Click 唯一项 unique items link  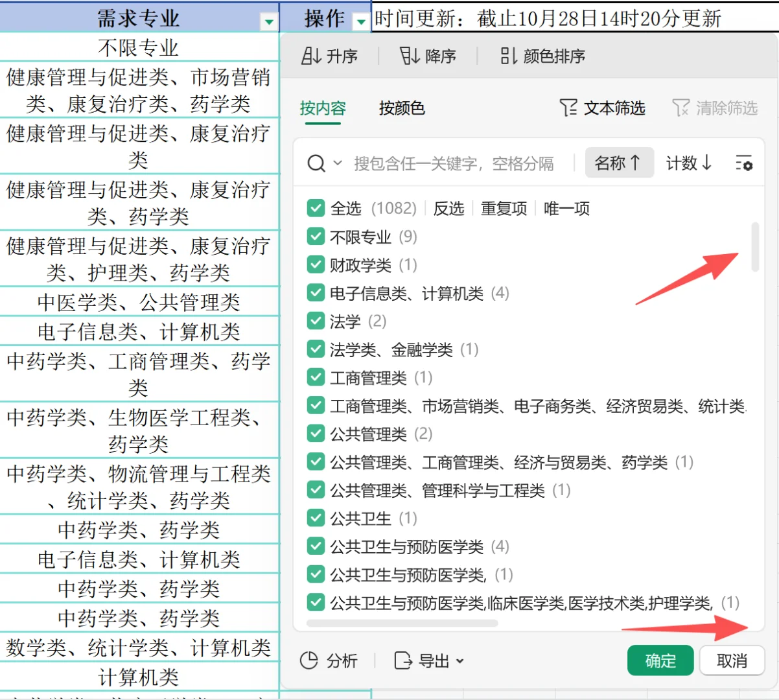pos(567,209)
